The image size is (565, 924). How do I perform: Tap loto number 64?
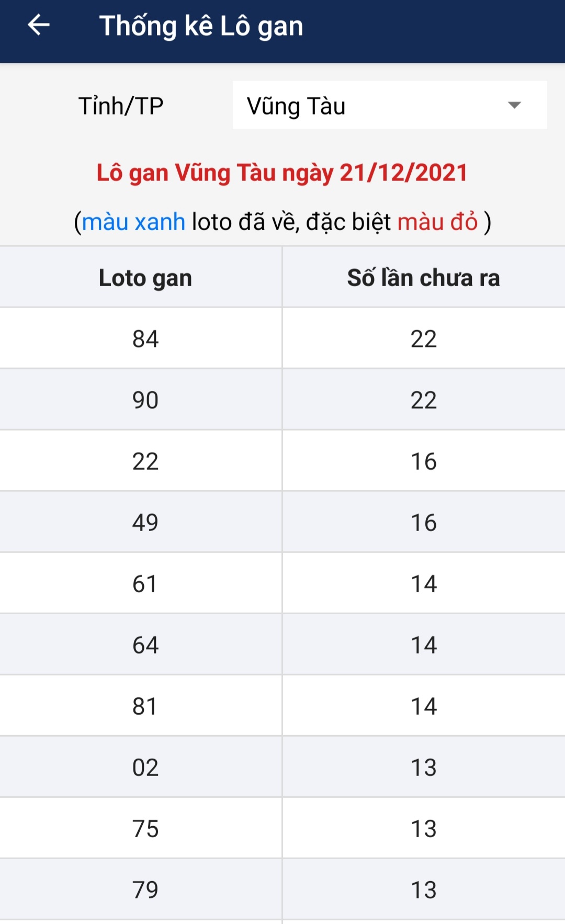point(145,645)
